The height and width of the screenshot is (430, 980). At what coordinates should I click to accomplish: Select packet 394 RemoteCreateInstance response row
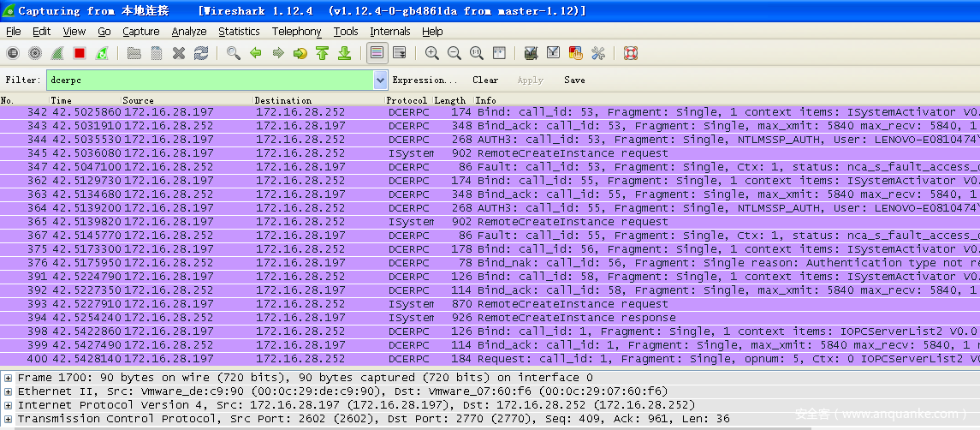(490, 318)
